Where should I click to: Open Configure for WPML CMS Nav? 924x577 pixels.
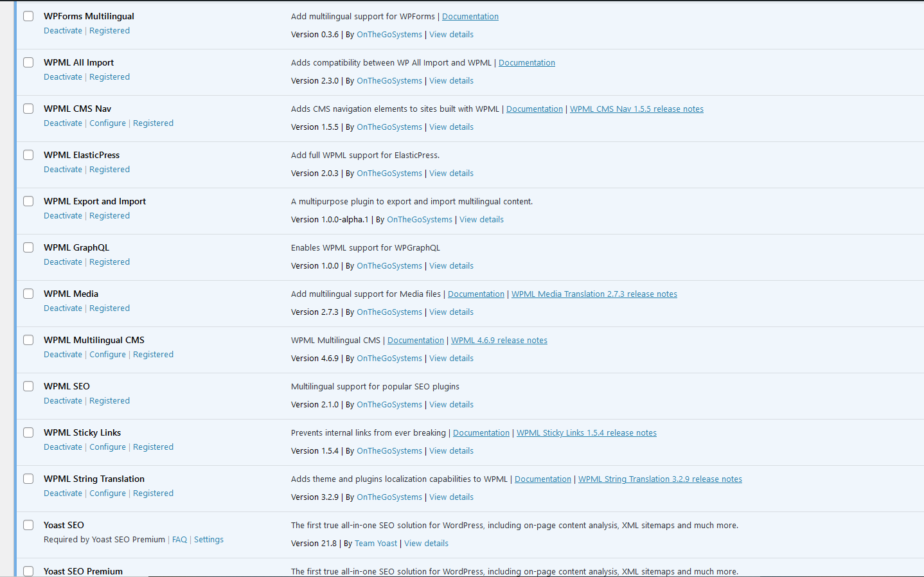click(x=107, y=123)
